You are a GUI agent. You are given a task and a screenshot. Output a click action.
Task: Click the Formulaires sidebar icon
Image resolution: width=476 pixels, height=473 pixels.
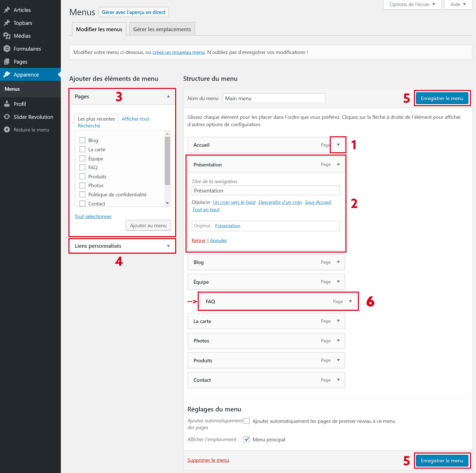(7, 49)
